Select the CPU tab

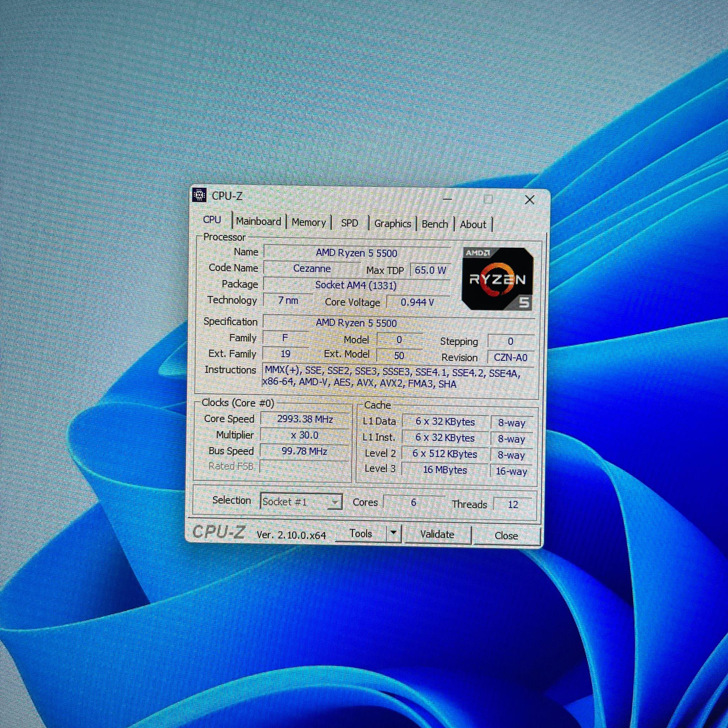[x=212, y=220]
